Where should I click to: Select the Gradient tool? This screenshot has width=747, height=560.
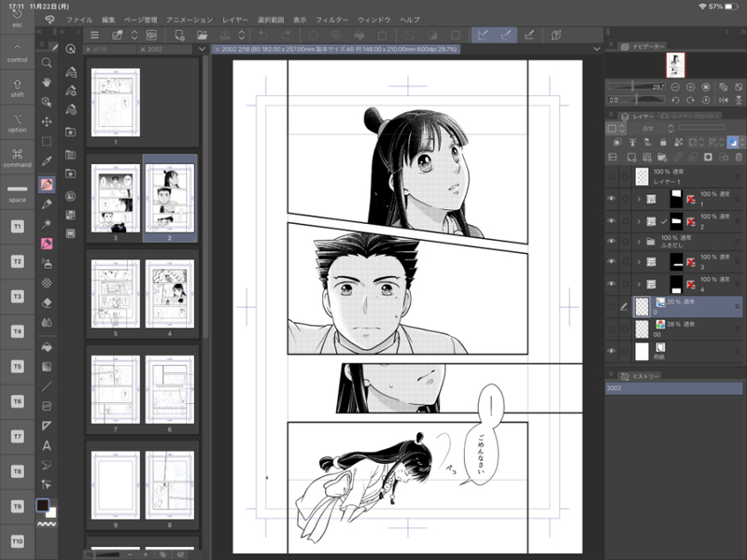[x=46, y=367]
